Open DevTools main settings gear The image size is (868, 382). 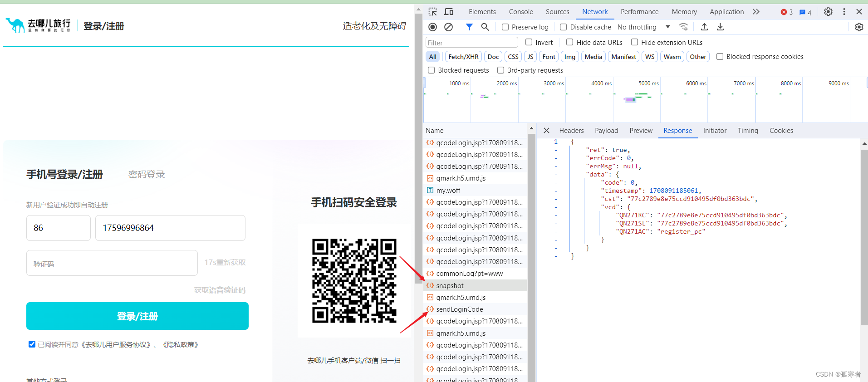point(828,12)
